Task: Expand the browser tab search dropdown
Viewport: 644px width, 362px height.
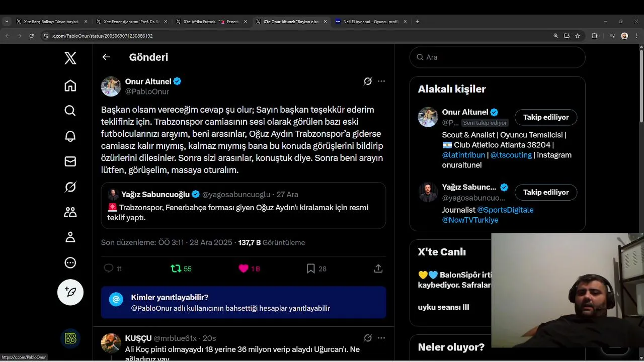Action: pos(7,22)
